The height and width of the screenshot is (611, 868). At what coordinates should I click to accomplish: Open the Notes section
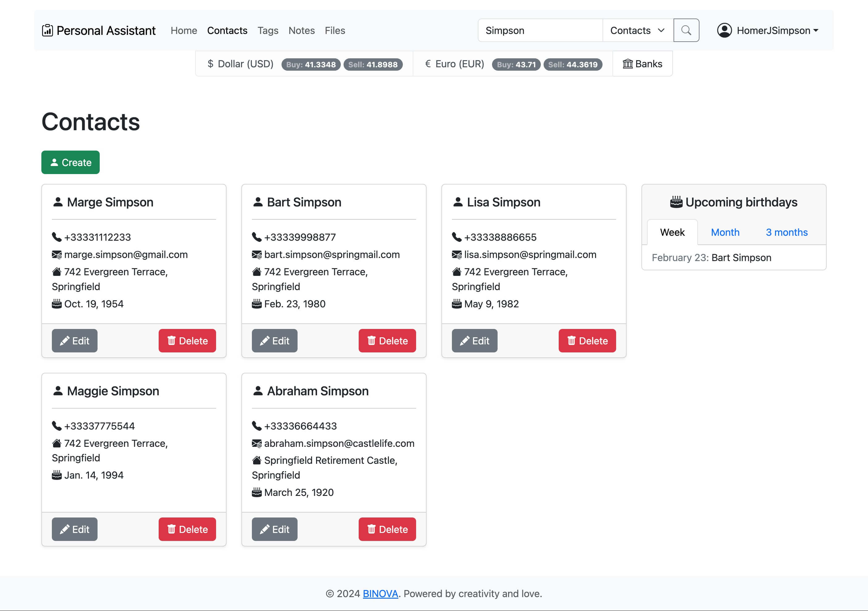click(x=301, y=30)
